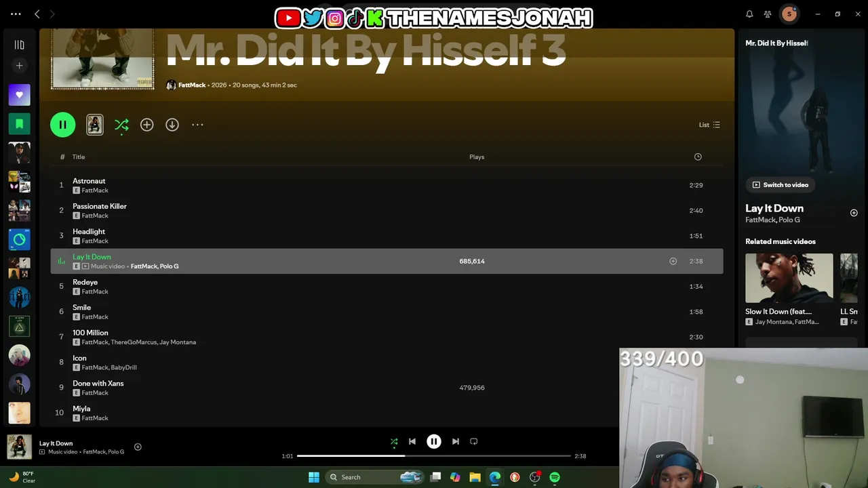Open the Liked Songs heart playlist

[19, 95]
